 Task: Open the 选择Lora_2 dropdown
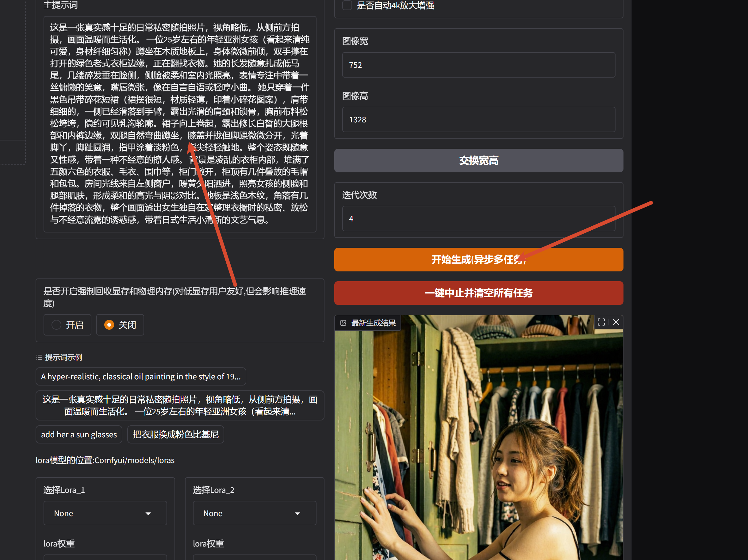[x=254, y=513]
